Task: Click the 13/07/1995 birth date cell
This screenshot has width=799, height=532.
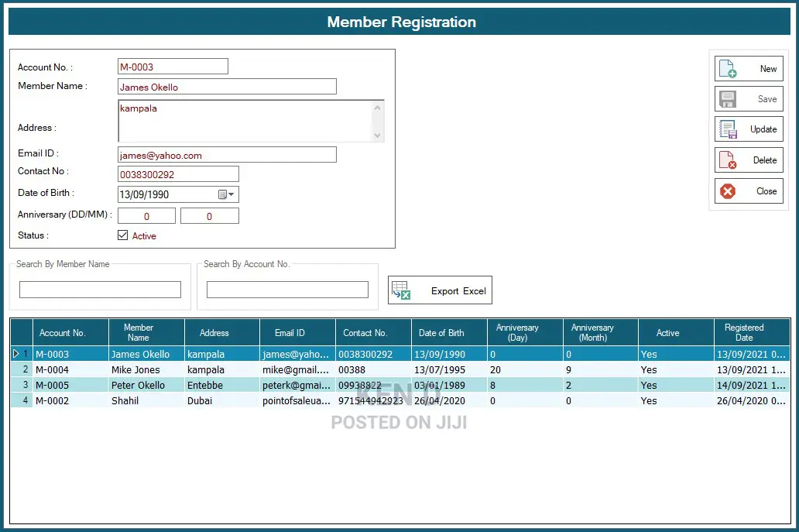Action: [449, 369]
